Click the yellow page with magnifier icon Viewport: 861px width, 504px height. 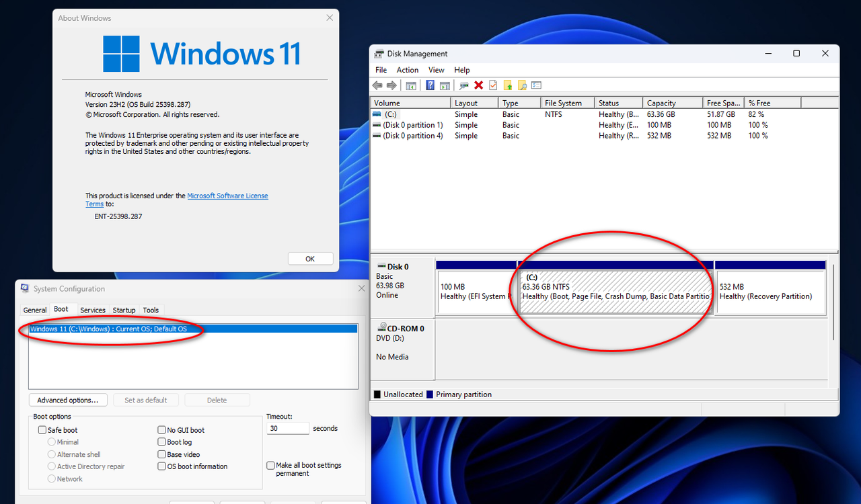[521, 85]
